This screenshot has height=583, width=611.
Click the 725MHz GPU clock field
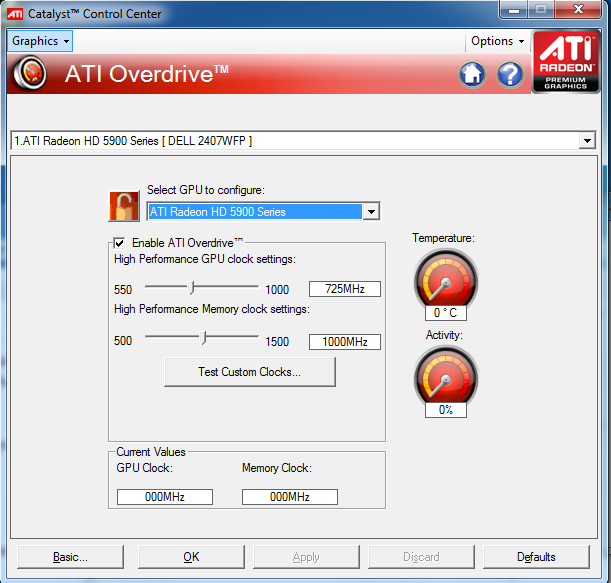click(x=345, y=289)
